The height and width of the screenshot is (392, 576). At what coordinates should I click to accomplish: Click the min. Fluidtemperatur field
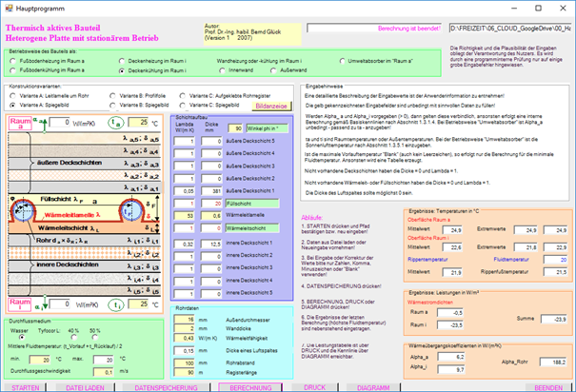click(40, 360)
